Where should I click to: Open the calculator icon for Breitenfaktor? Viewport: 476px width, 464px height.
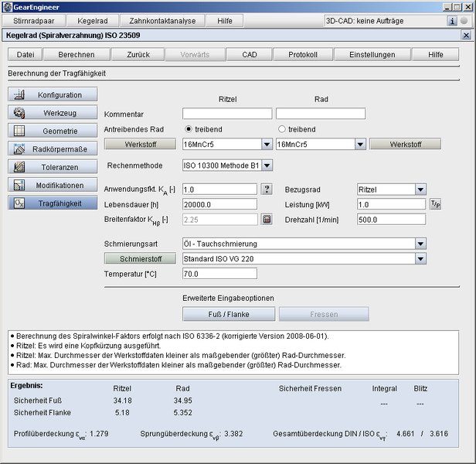[x=267, y=219]
